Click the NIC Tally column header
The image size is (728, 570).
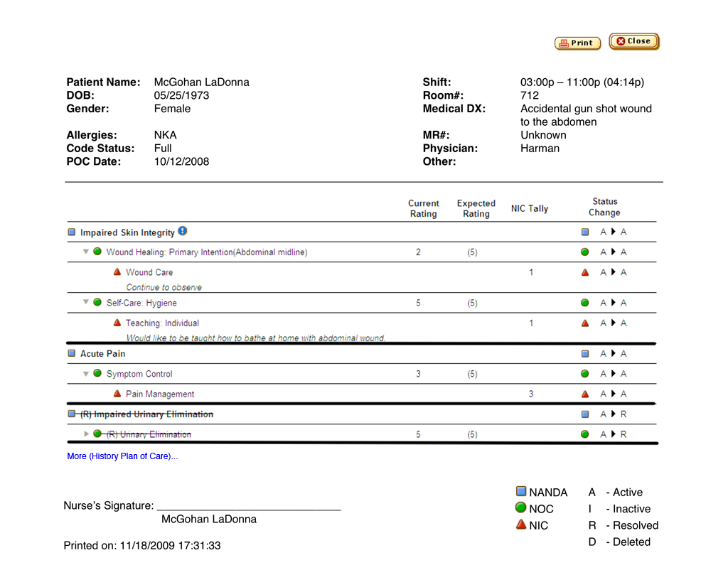pos(529,208)
